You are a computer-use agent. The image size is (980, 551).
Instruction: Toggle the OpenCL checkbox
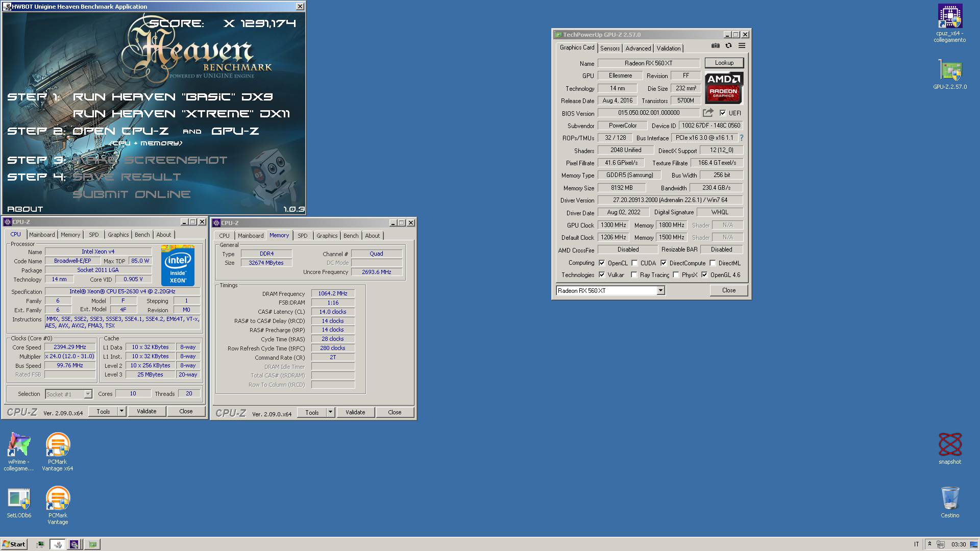pyautogui.click(x=602, y=263)
